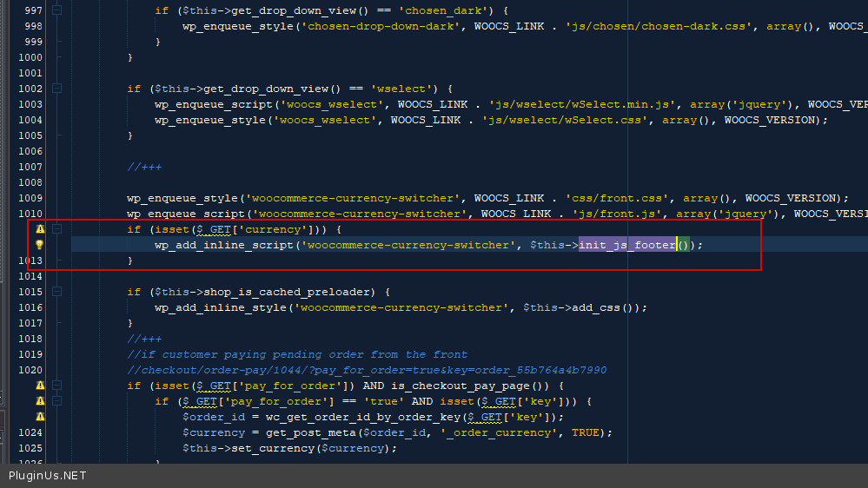868x488 pixels.
Task: Click line number 1024 in the gutter
Action: (x=30, y=432)
